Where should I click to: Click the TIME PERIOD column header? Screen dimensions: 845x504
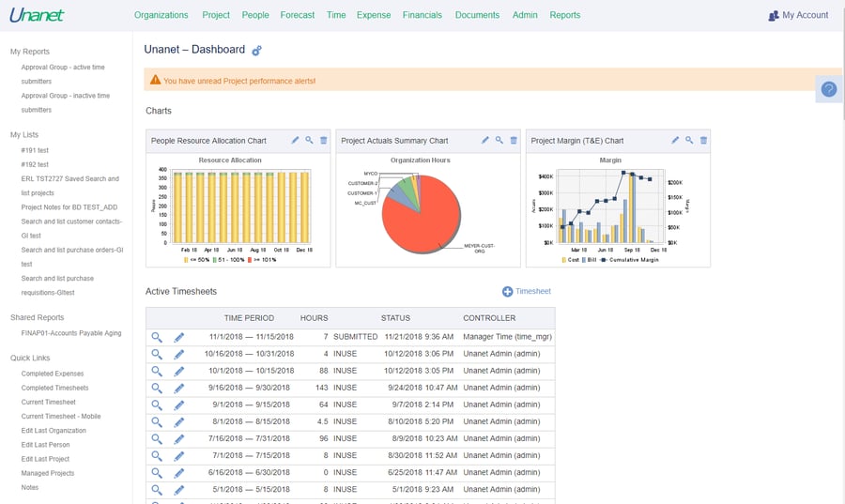point(249,318)
